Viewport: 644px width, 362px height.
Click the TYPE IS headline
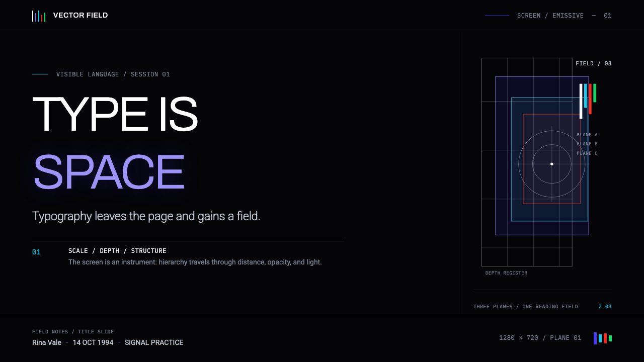pos(115,115)
